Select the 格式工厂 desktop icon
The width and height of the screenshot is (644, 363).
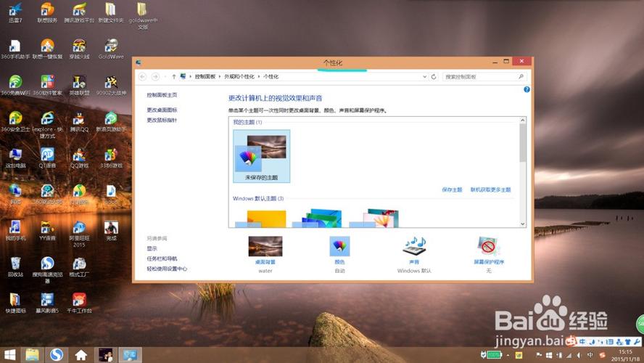[x=79, y=266]
